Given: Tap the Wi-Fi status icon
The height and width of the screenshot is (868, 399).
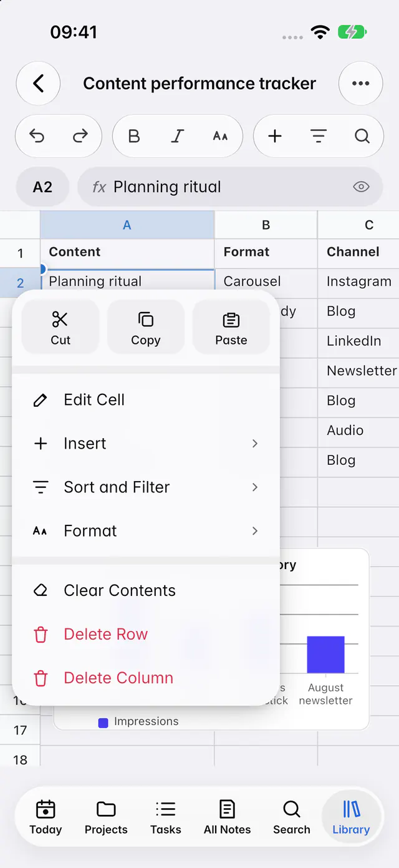Looking at the screenshot, I should click(x=320, y=33).
